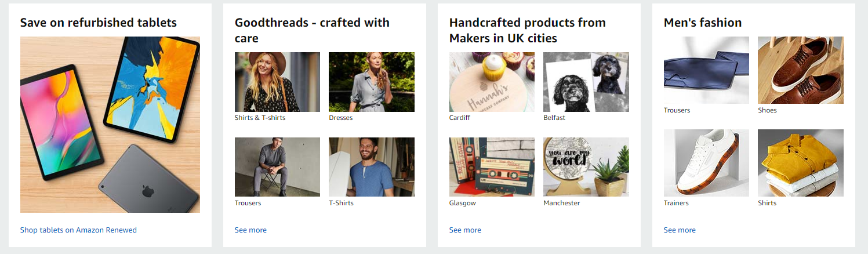The height and width of the screenshot is (254, 868).
Task: Open the refurbished tablets promo image
Action: click(110, 125)
